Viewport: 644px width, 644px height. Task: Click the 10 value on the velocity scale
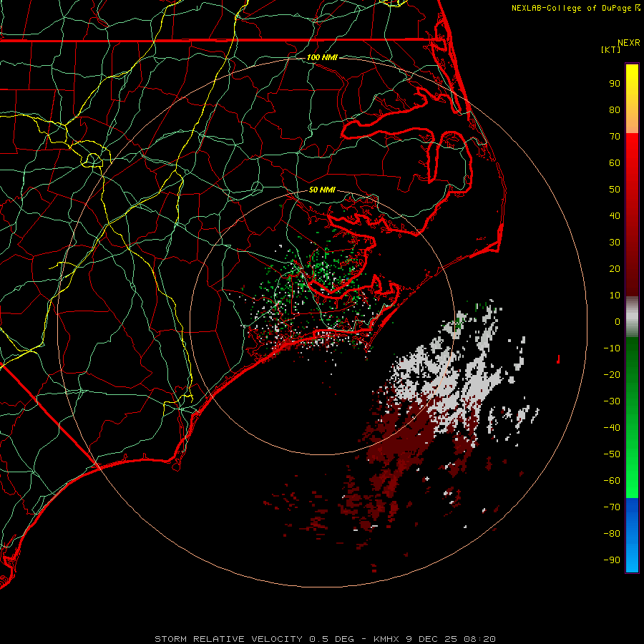point(615,296)
